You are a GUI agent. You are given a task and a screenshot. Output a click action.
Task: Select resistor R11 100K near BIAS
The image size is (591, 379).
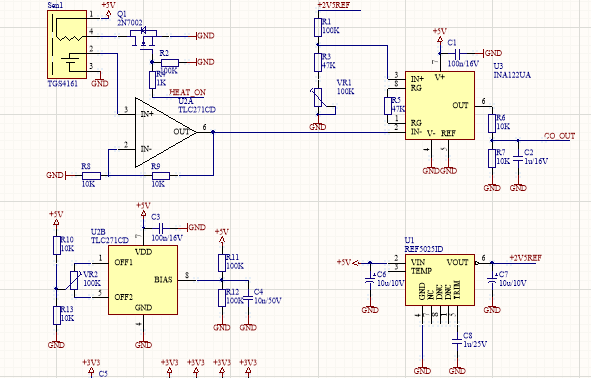pos(222,263)
